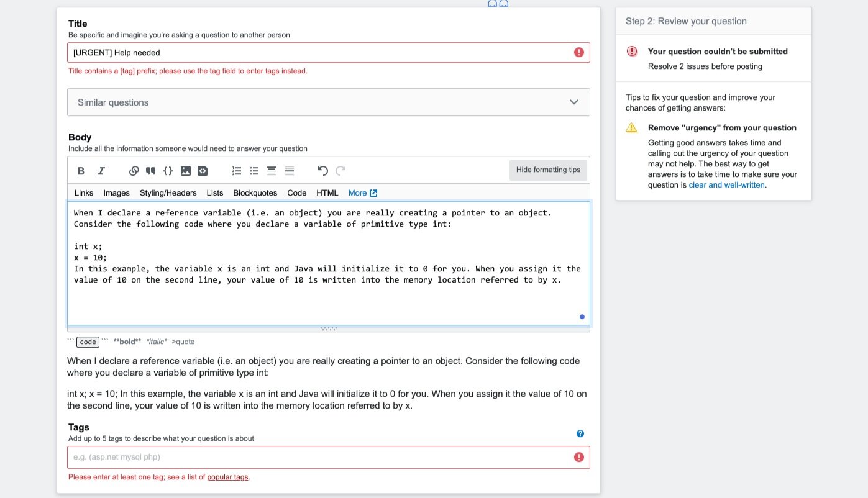Click the *italic* markdown hint

157,342
